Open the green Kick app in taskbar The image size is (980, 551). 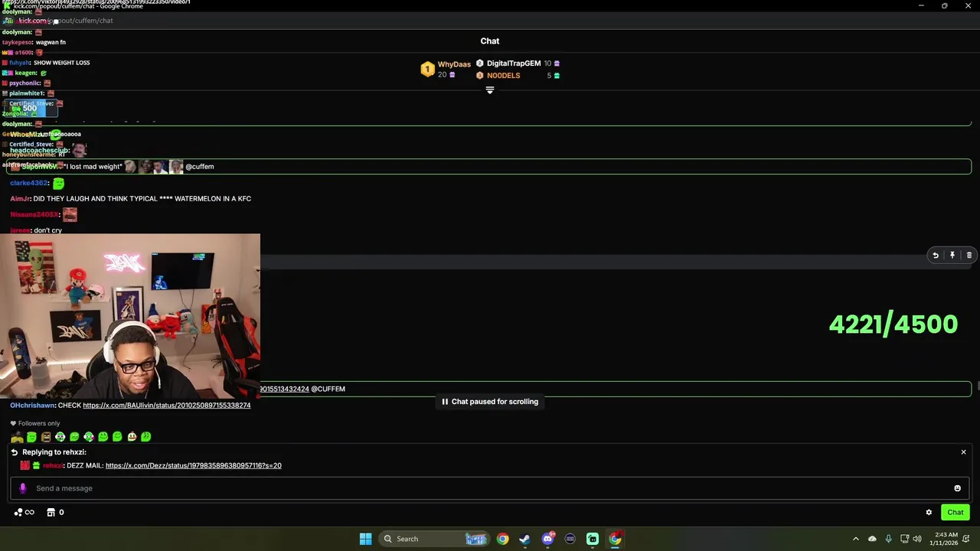point(593,539)
